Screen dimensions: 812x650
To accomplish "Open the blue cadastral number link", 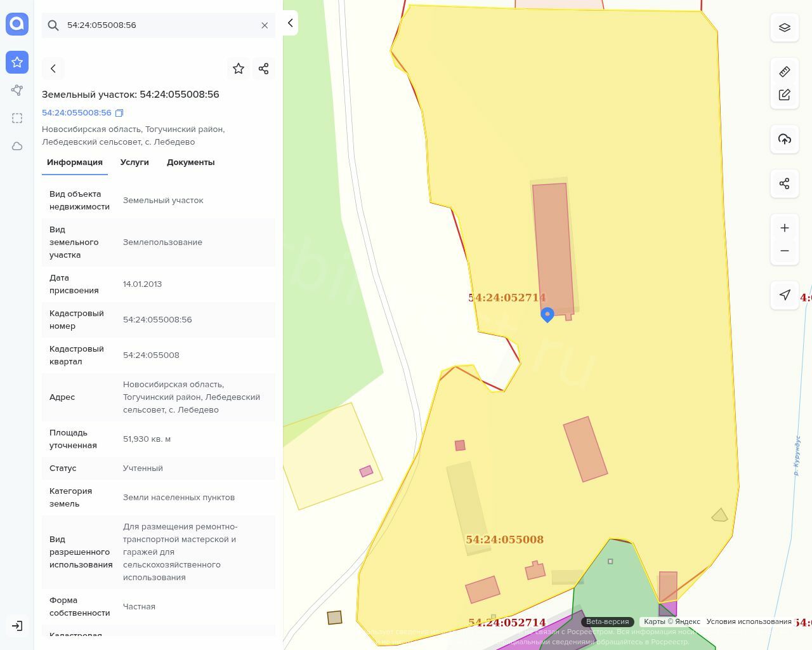I will click(76, 113).
